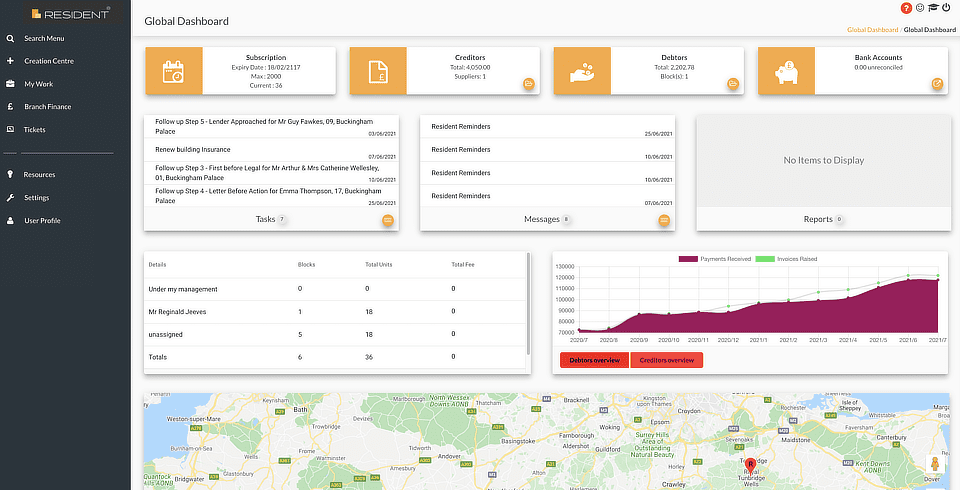This screenshot has width=960, height=490.
Task: Click the Global Dashboard breadcrumb link
Action: 872,30
